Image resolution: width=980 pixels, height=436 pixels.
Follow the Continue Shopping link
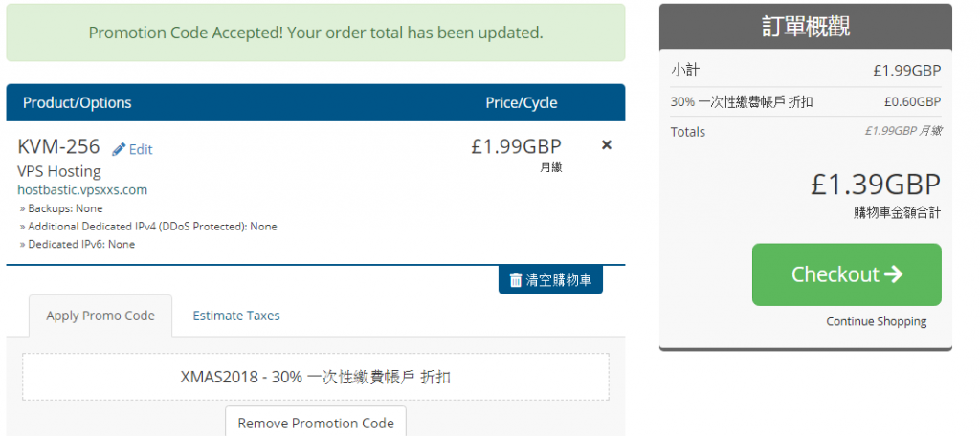pos(877,321)
